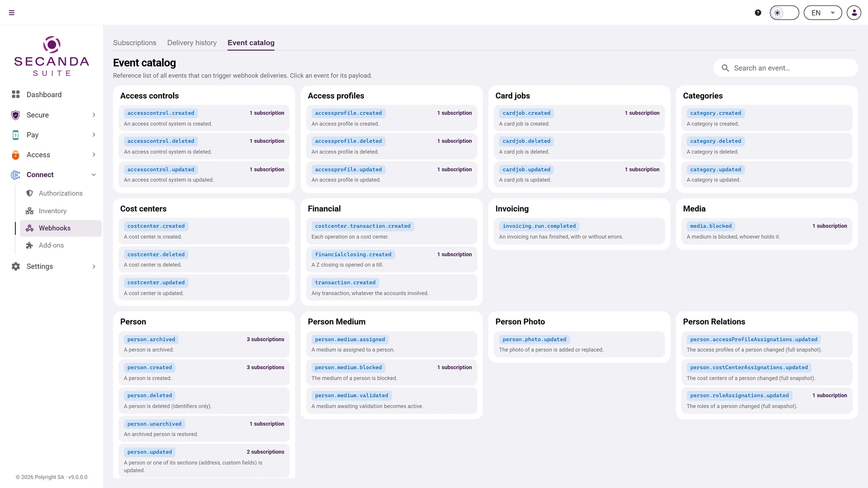This screenshot has height=488, width=868.
Task: Click the category.updated event tag
Action: click(x=716, y=169)
